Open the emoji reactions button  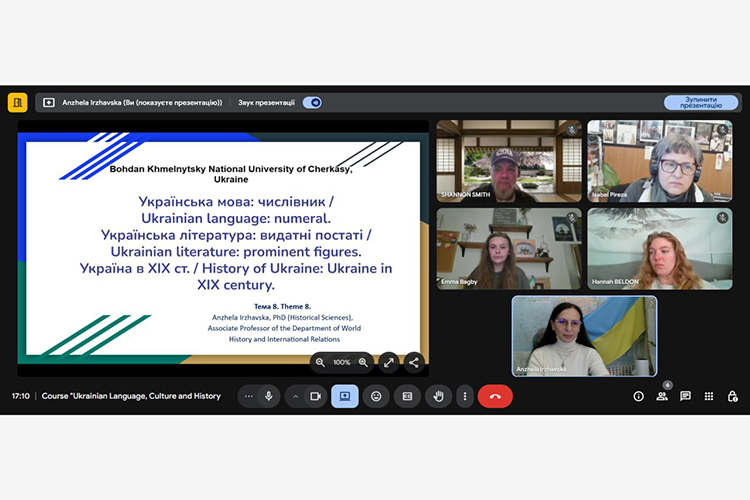[376, 396]
